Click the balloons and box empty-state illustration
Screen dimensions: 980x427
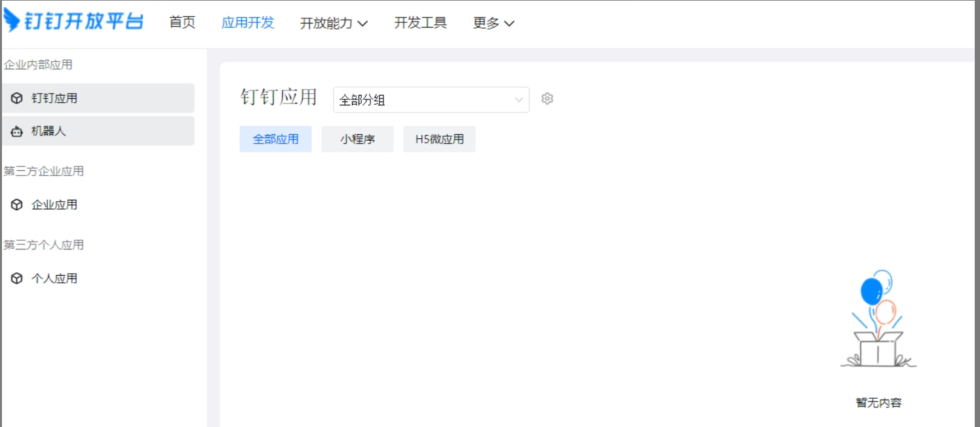(x=878, y=319)
